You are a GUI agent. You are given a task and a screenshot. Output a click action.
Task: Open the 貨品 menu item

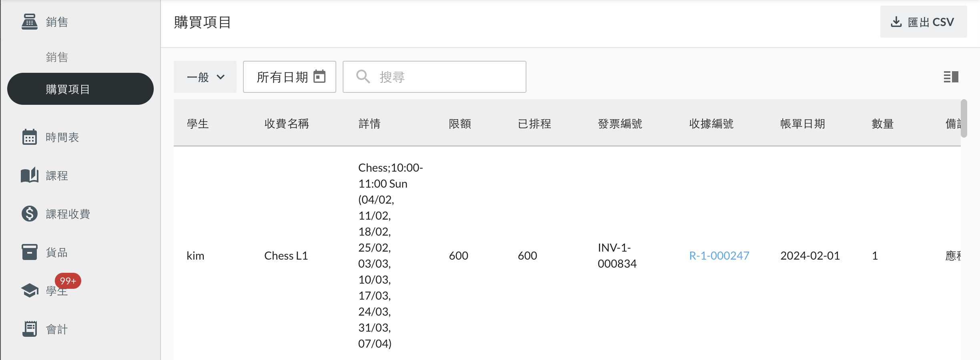[x=57, y=252]
